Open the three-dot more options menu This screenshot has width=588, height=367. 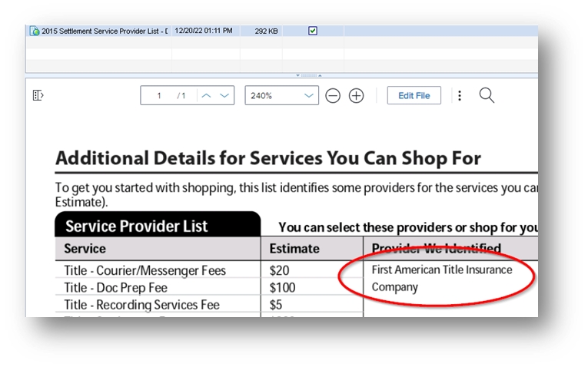[x=460, y=95]
